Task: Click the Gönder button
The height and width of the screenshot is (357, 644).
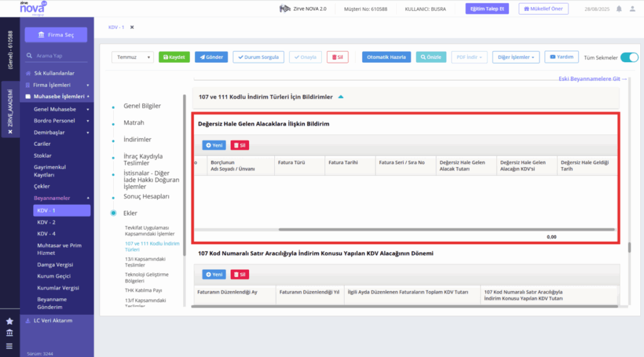Action: [x=211, y=57]
